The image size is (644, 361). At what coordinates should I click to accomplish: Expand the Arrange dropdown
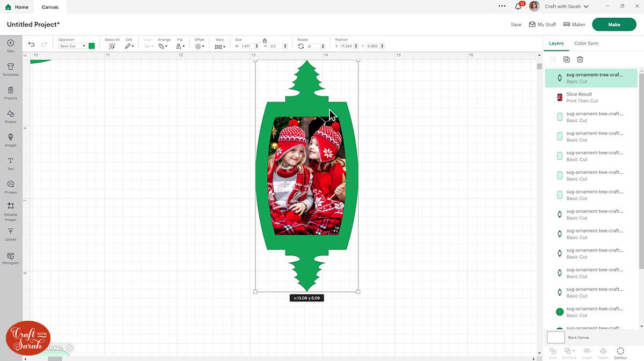[x=163, y=47]
